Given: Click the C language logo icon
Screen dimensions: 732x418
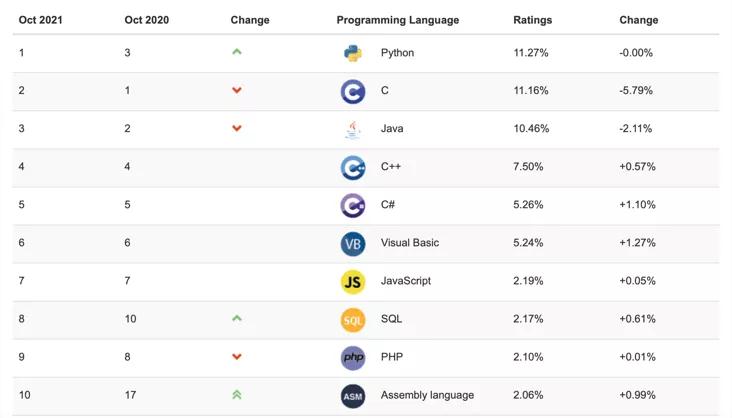Looking at the screenshot, I should [352, 92].
